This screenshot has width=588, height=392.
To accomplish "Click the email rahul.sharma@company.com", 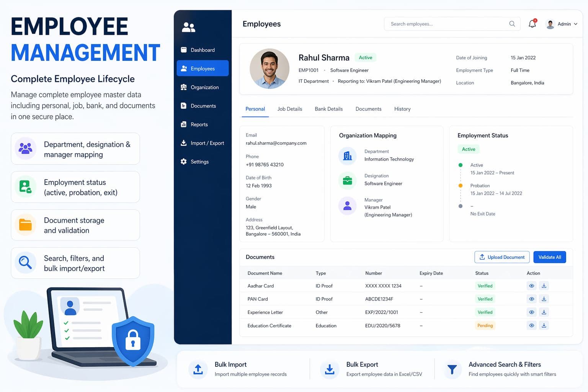I will (x=276, y=143).
